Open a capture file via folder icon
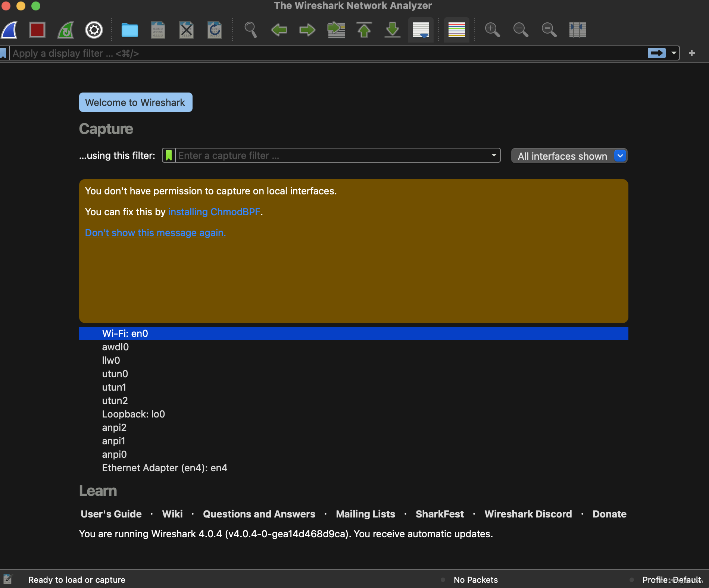Screen dimensions: 709x588 pyautogui.click(x=130, y=30)
